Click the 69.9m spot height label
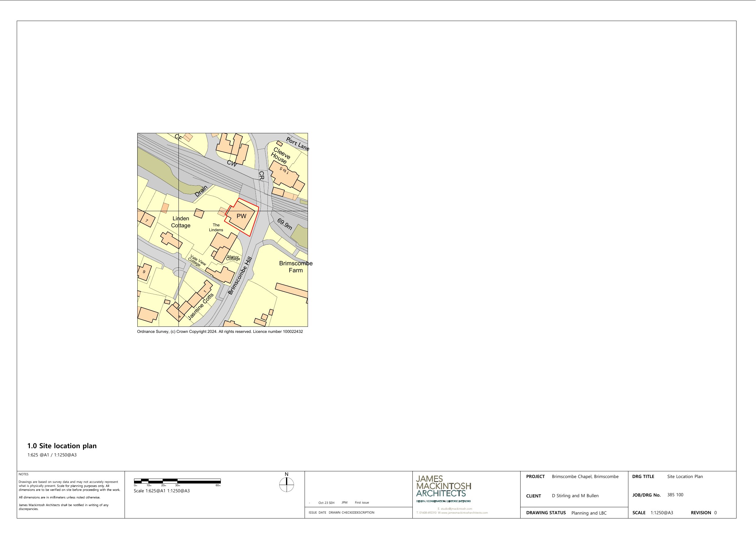Viewport: 756px width, 534px height. 284,224
